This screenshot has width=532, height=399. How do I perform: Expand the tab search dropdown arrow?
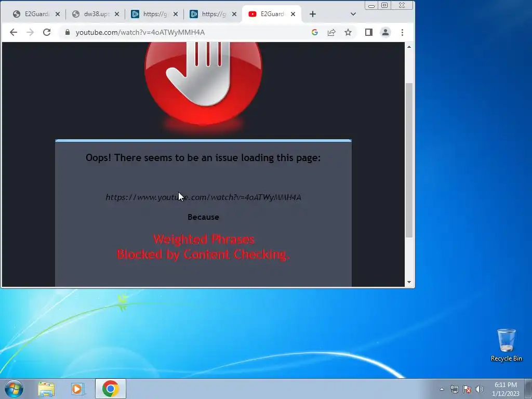[x=353, y=14]
